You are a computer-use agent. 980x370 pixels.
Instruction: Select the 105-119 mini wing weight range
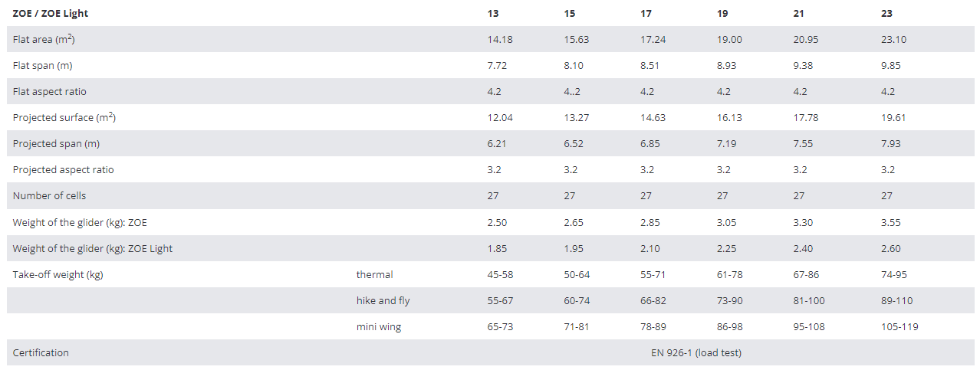[x=899, y=326]
